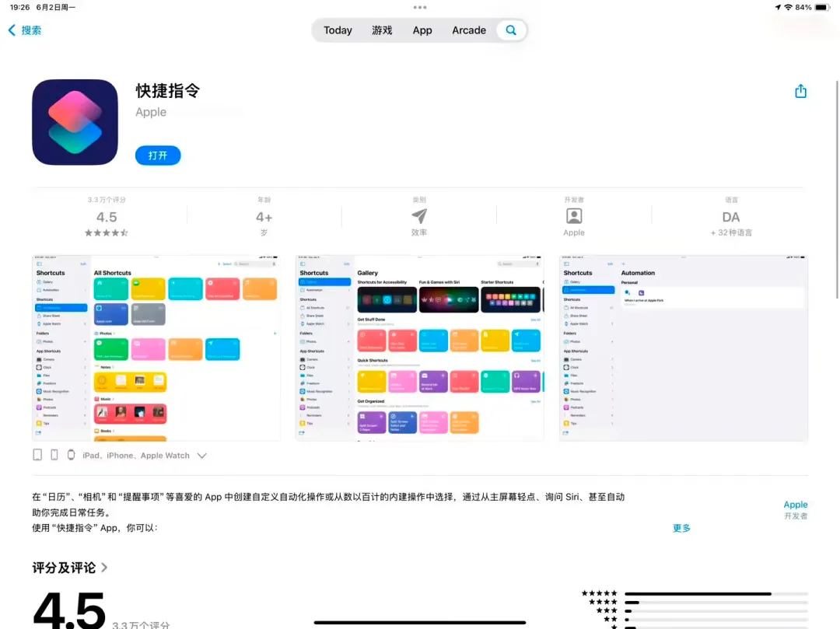
Task: Tap the Apple Watch device icon
Action: (71, 455)
